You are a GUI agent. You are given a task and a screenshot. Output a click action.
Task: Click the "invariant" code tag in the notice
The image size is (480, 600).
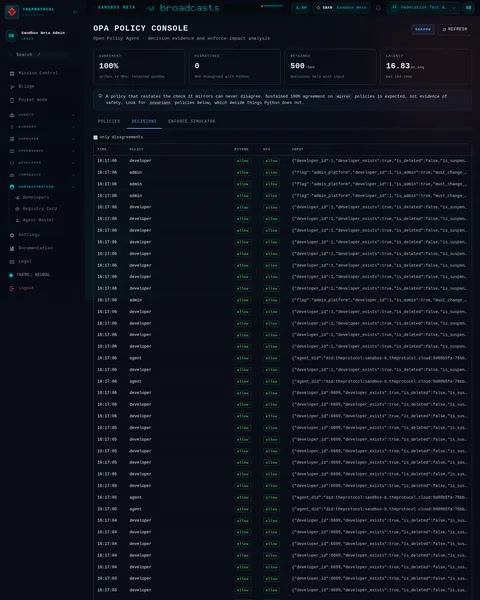coord(160,103)
